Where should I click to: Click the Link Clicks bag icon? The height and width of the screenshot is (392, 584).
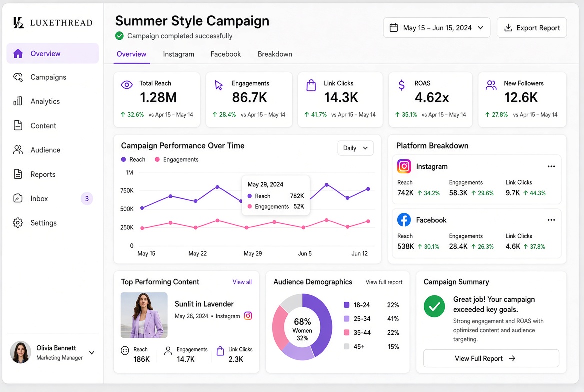311,85
